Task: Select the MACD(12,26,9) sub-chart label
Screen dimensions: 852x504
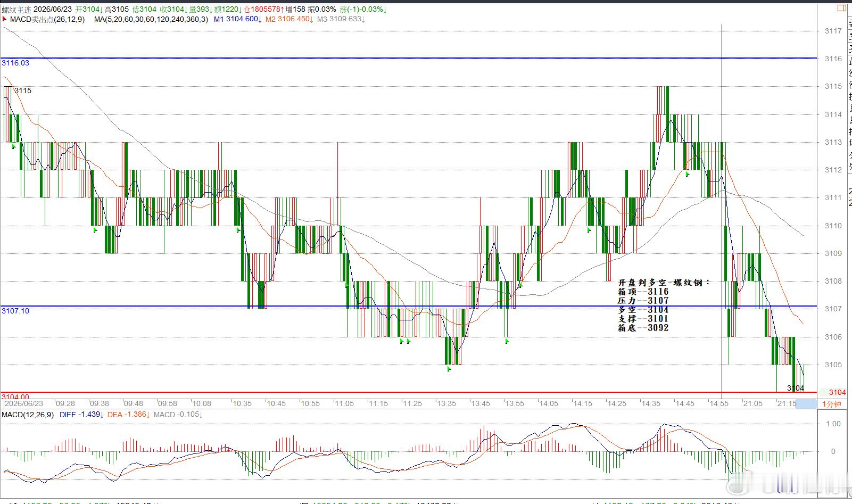Action: (x=28, y=415)
